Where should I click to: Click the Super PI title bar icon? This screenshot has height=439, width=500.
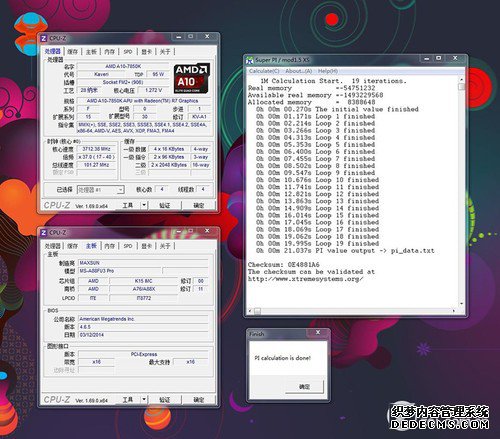pyautogui.click(x=250, y=60)
